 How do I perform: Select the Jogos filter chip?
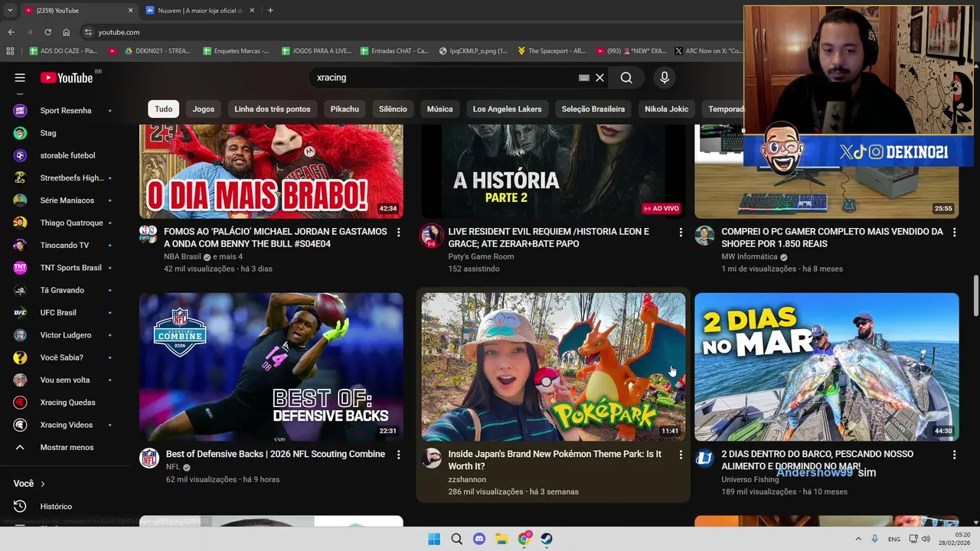pyautogui.click(x=204, y=109)
